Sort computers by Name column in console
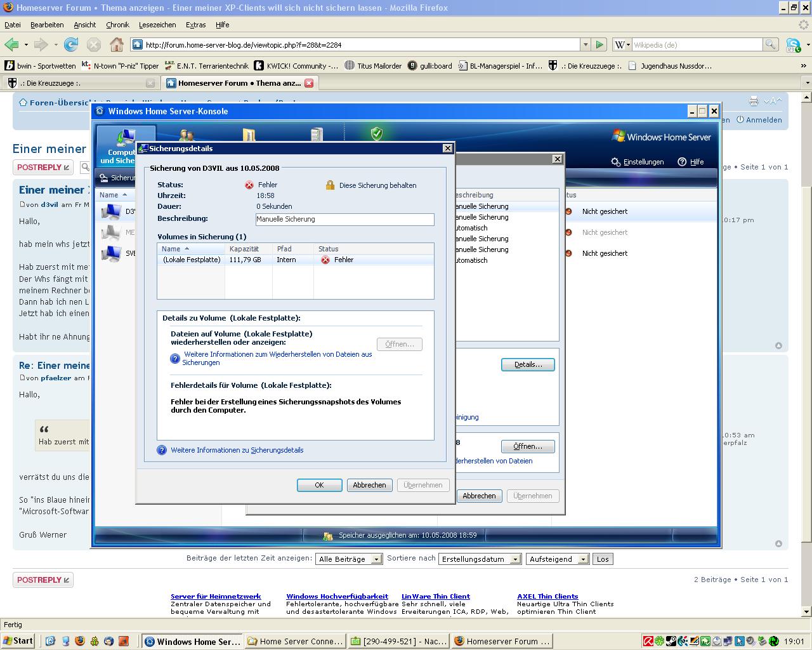Screen dimensions: 812x650 (x=114, y=195)
